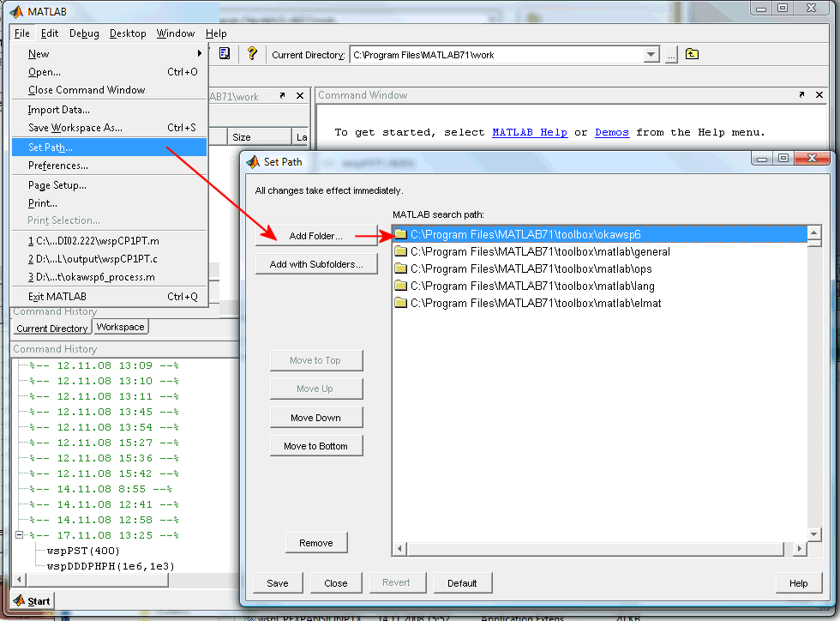
Task: Open Preferences... from the File menu
Action: click(x=110, y=166)
